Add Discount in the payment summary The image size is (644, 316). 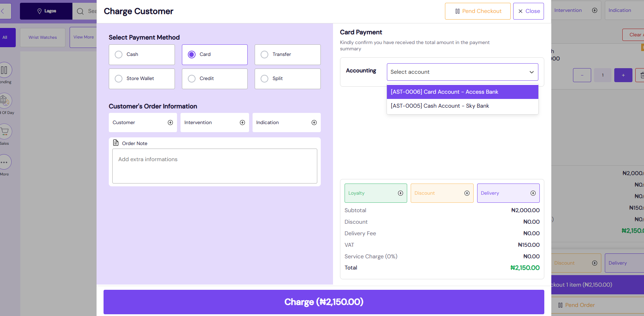coord(442,193)
